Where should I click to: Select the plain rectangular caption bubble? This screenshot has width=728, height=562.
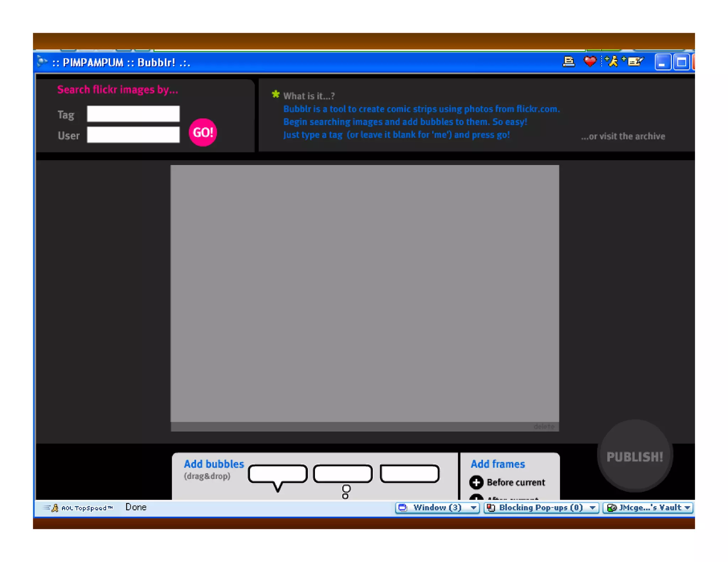[409, 474]
